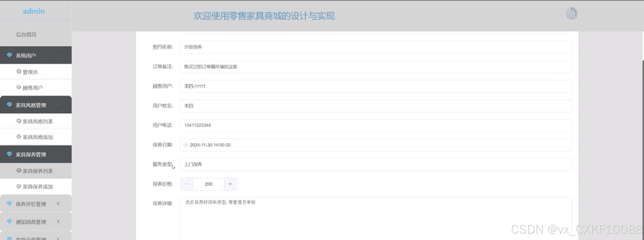This screenshot has width=644, height=240.
Task: Click the circular avatar icon in header
Action: click(x=572, y=13)
